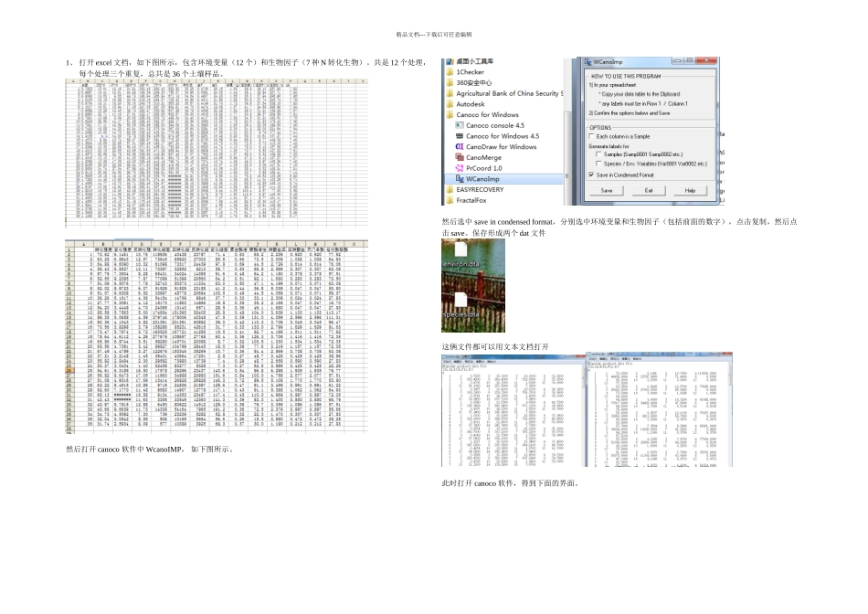The height and width of the screenshot is (614, 868).
Task: Click the Save button in WCanoImp
Action: coord(607,190)
